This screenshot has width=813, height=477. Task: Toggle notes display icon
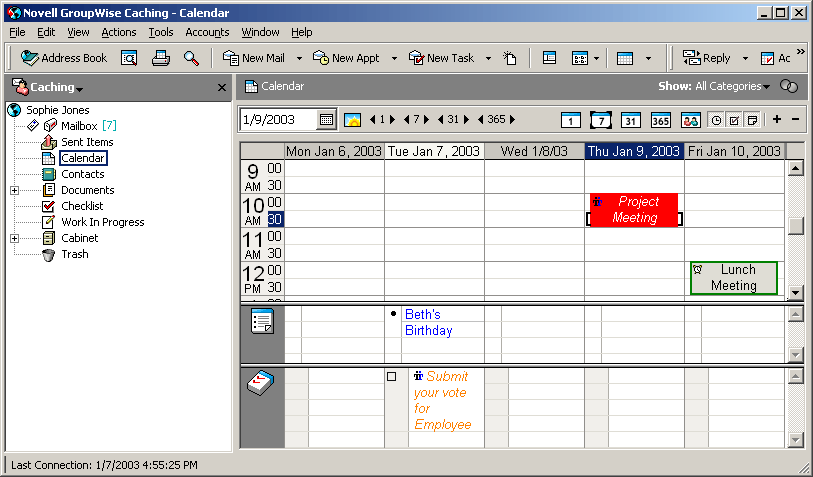pyautogui.click(x=752, y=120)
